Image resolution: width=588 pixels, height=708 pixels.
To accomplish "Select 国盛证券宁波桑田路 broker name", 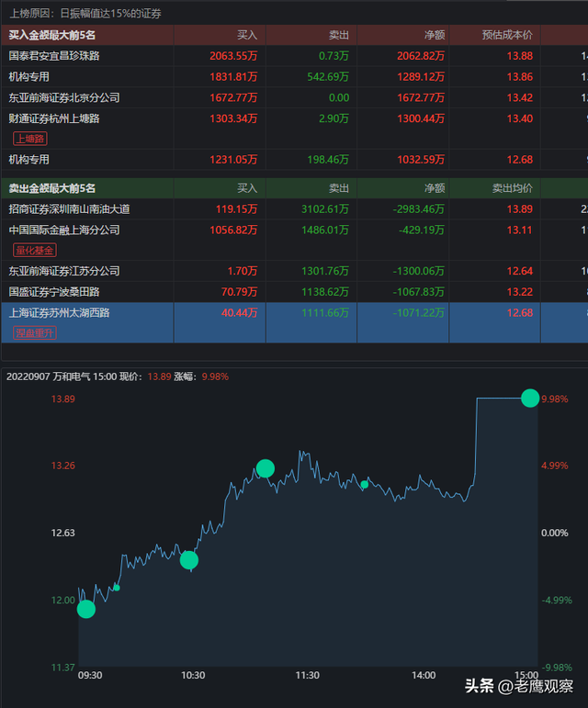I will [x=54, y=292].
